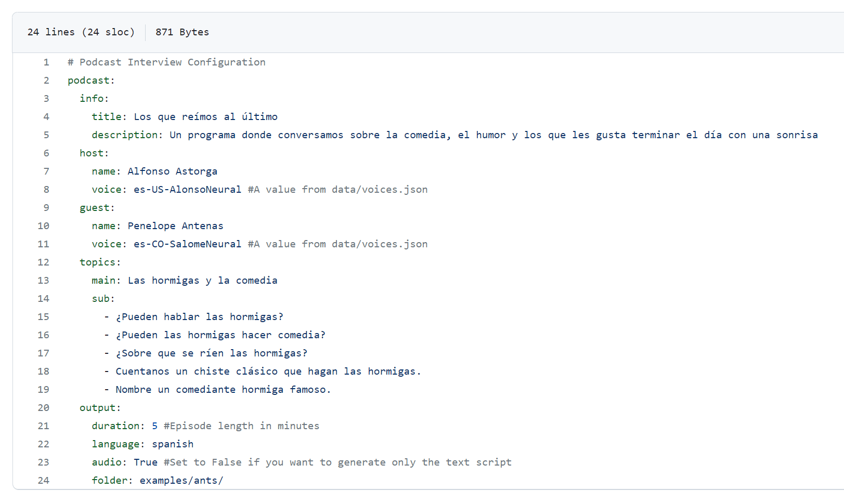Click the voice value 'es-US-AlonsoNeural'

[x=187, y=190]
